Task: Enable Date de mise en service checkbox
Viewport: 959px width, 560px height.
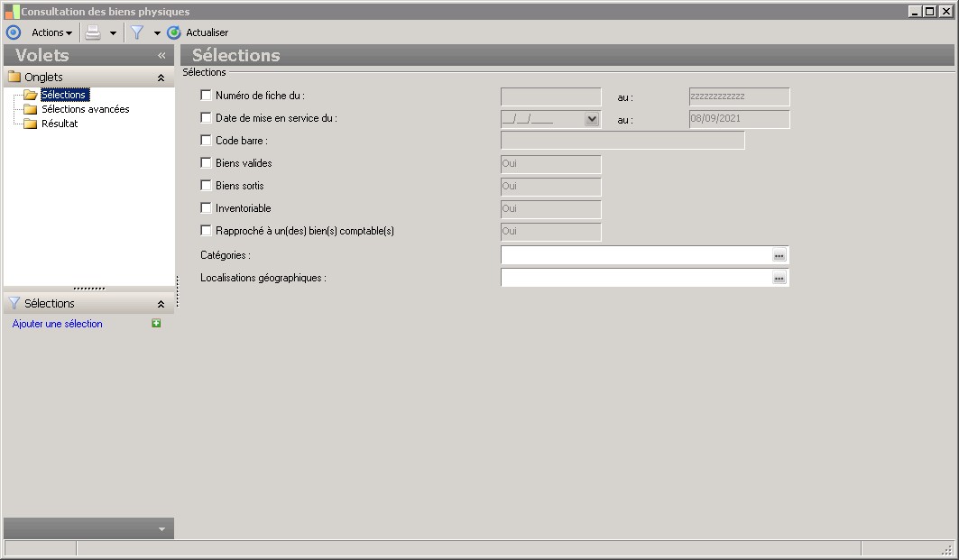Action: point(206,117)
